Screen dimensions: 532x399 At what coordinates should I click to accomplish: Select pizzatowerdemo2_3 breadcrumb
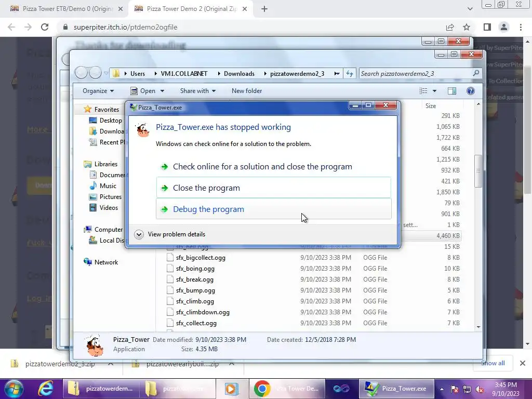coord(297,74)
